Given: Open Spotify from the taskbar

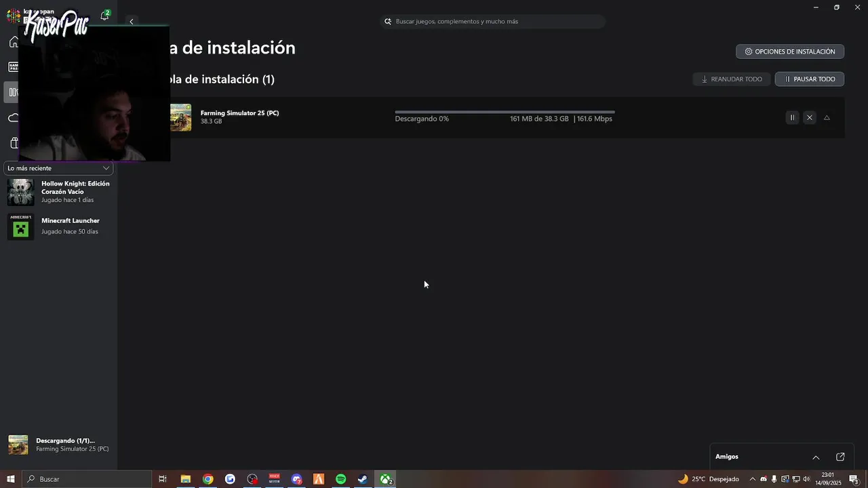Looking at the screenshot, I should pos(341,479).
